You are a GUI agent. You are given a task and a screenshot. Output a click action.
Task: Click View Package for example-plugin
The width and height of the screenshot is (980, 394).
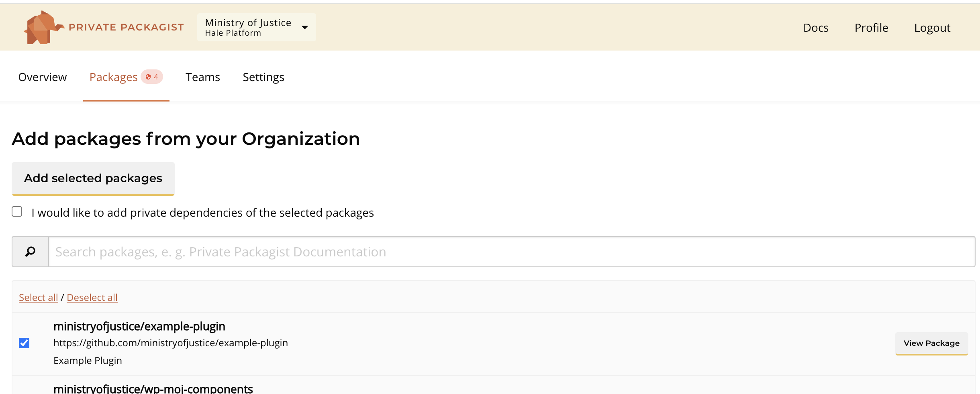coord(931,343)
